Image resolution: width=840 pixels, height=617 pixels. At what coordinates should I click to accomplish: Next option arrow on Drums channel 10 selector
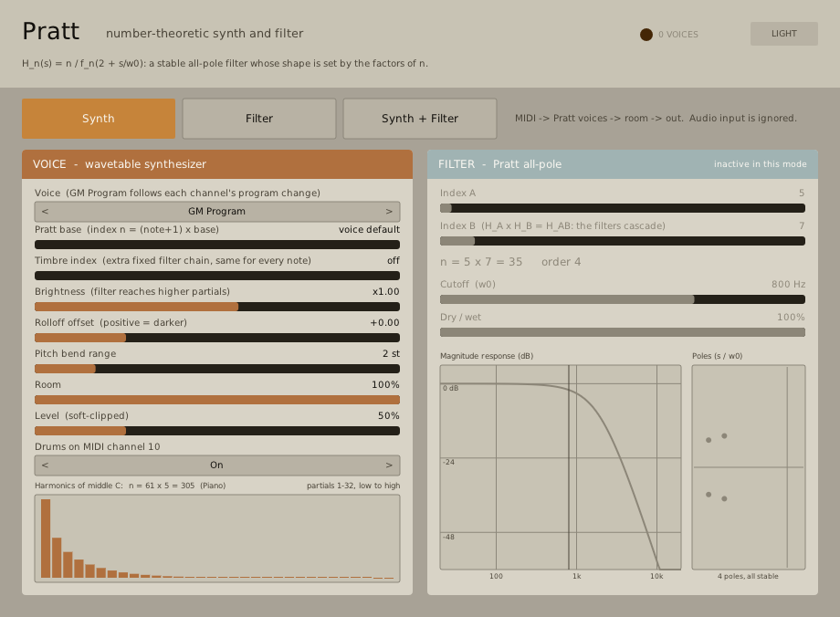pos(389,465)
